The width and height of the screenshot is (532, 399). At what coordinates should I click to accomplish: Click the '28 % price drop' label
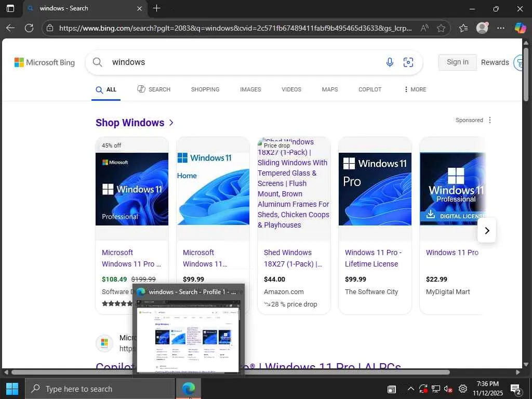click(x=291, y=304)
